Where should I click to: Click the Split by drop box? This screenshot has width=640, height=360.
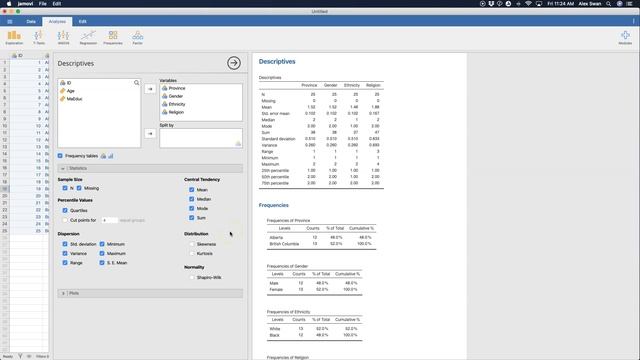[x=201, y=138]
